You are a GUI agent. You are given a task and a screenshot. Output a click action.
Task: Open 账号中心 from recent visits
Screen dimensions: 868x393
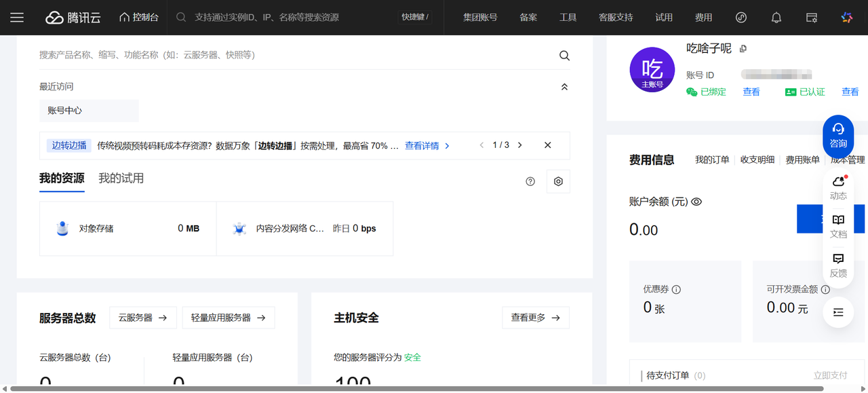pyautogui.click(x=89, y=111)
